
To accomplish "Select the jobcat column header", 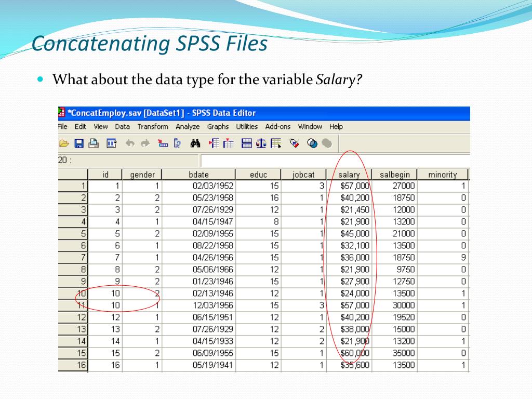I will coord(303,175).
